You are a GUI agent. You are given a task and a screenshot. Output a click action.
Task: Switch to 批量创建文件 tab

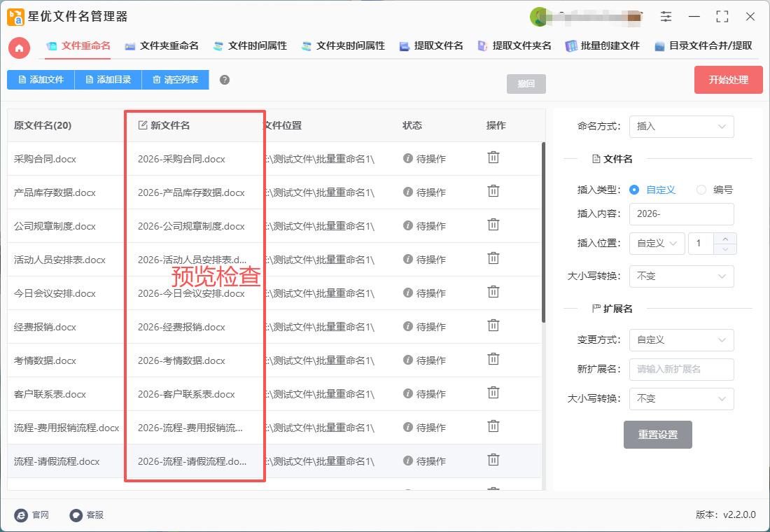pos(603,45)
